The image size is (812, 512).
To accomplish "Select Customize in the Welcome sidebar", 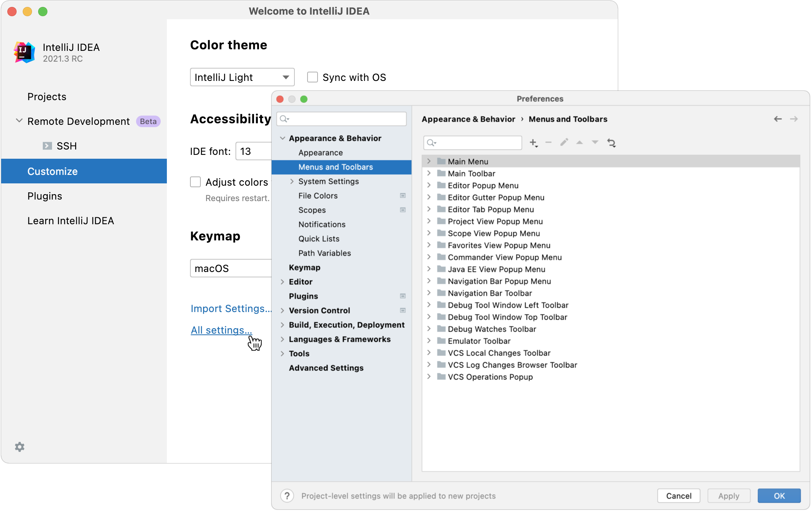I will [x=84, y=171].
